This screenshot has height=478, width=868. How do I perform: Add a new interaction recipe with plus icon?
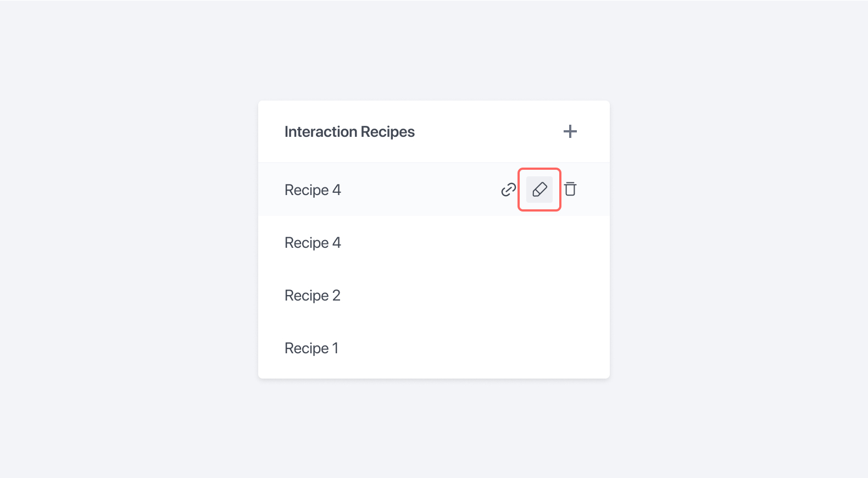570,131
